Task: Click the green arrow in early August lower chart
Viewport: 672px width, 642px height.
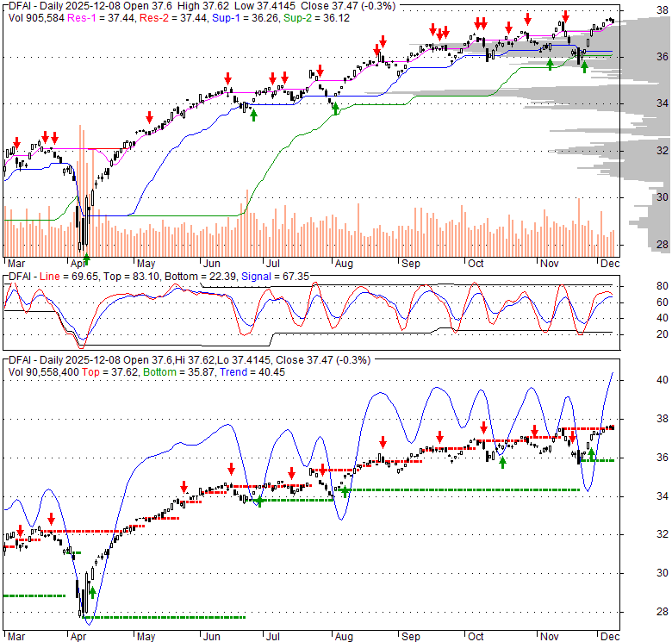Action: point(346,491)
